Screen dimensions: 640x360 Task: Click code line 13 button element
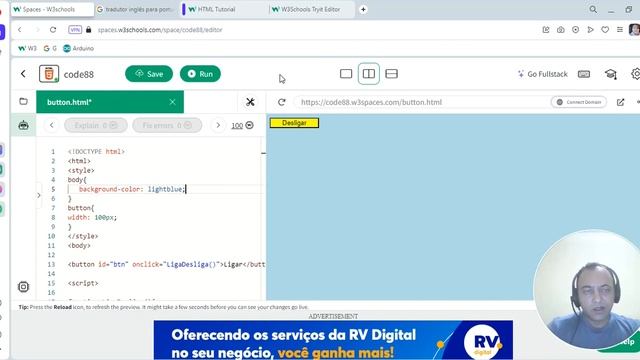166,264
